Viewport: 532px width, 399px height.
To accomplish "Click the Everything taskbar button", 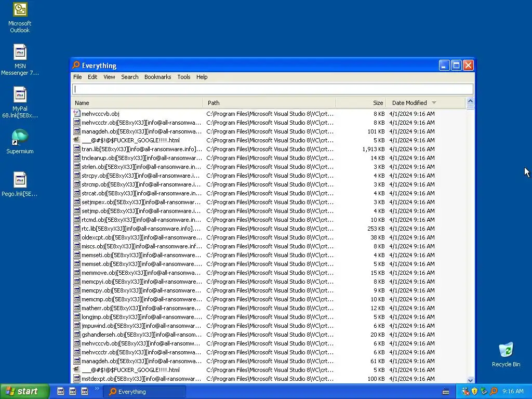I will click(x=144, y=392).
